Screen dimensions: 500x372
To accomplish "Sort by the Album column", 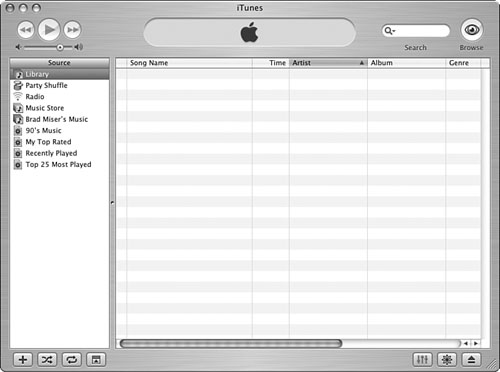I will click(407, 63).
